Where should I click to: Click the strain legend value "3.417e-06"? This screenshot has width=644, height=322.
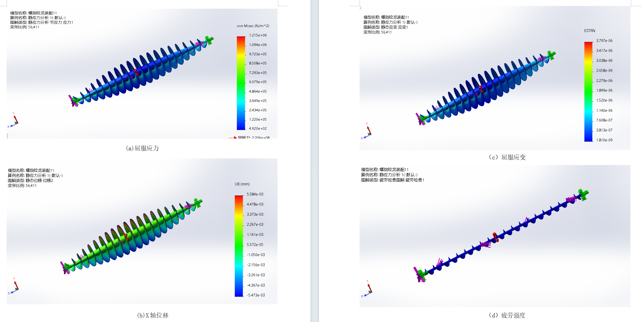pos(604,51)
